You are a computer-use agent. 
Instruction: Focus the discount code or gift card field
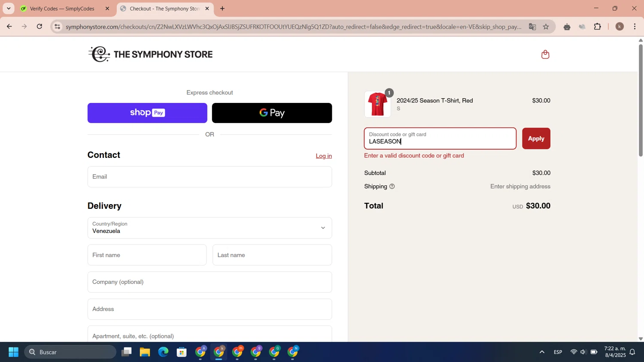pyautogui.click(x=440, y=139)
